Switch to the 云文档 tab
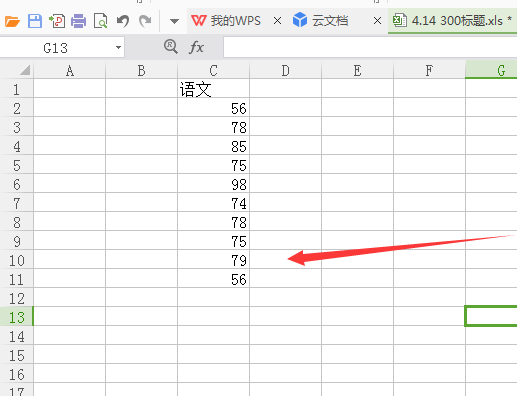 321,21
